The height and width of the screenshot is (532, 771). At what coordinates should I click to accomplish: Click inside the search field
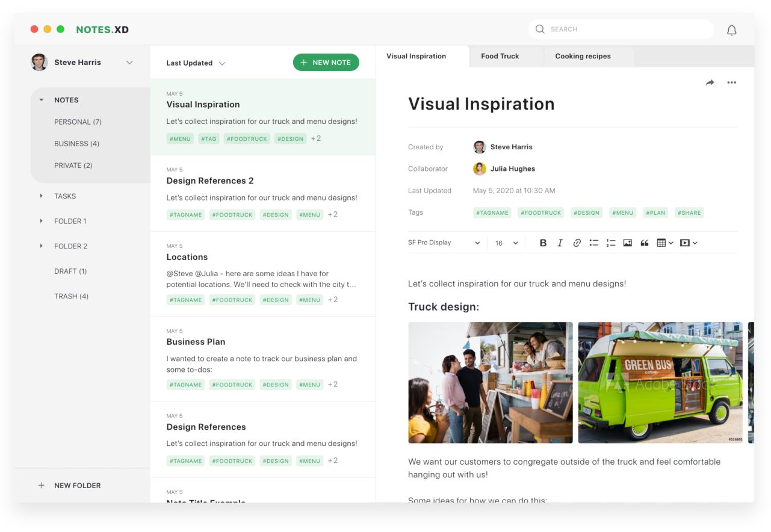(x=620, y=28)
